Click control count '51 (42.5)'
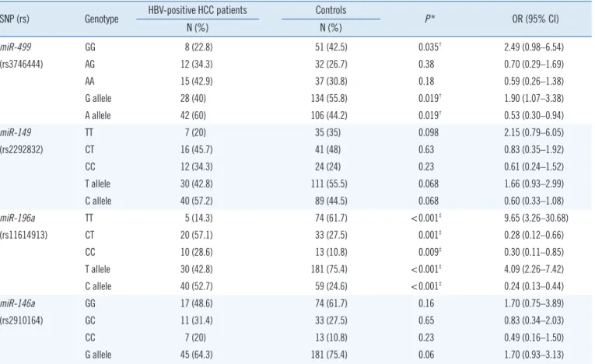Viewport: 595px width, 364px height. [x=331, y=47]
